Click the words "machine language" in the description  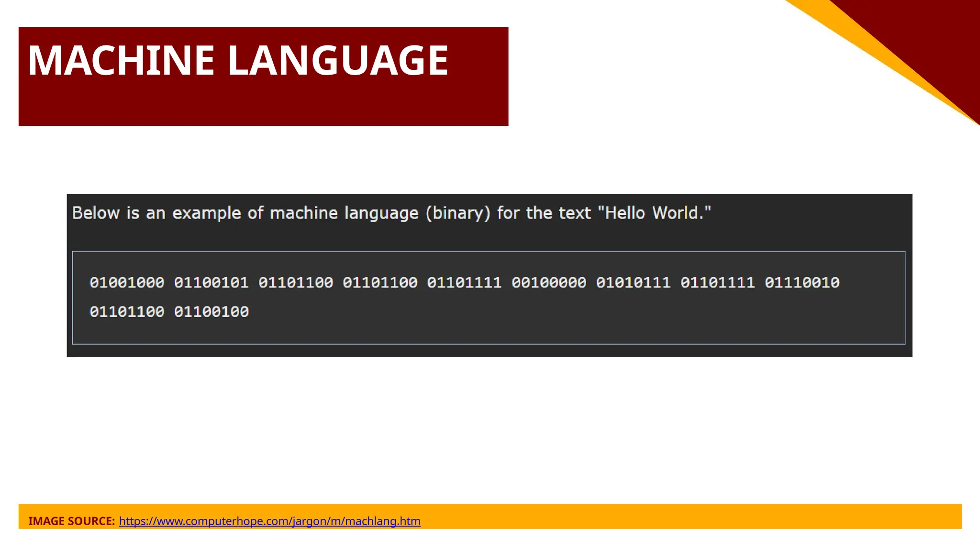(344, 213)
